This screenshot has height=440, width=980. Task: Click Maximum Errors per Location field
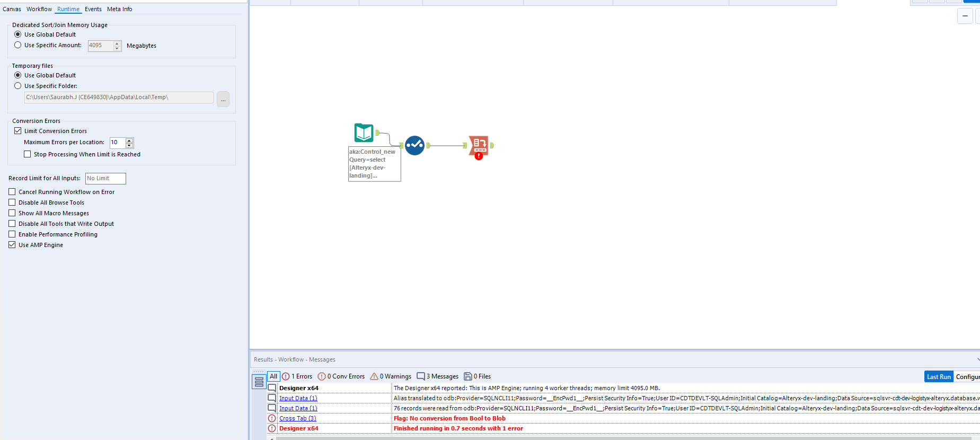(117, 143)
